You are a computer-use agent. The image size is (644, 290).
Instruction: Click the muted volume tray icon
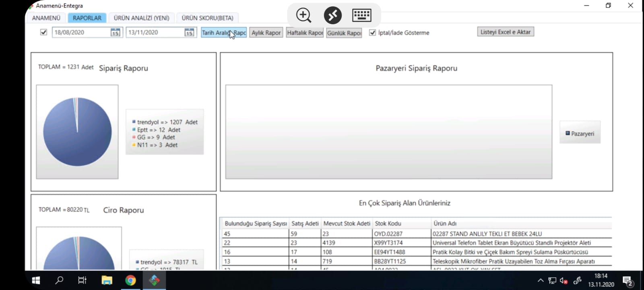pyautogui.click(x=564, y=280)
